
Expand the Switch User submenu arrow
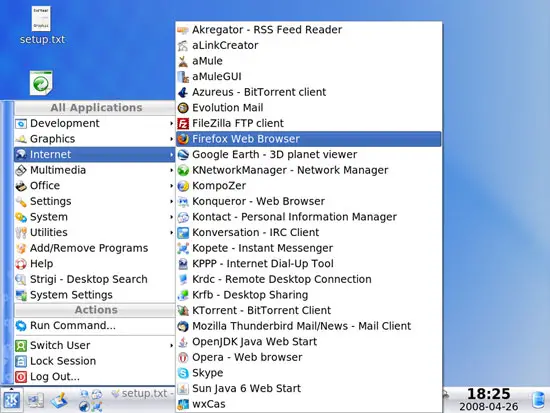pos(171,346)
